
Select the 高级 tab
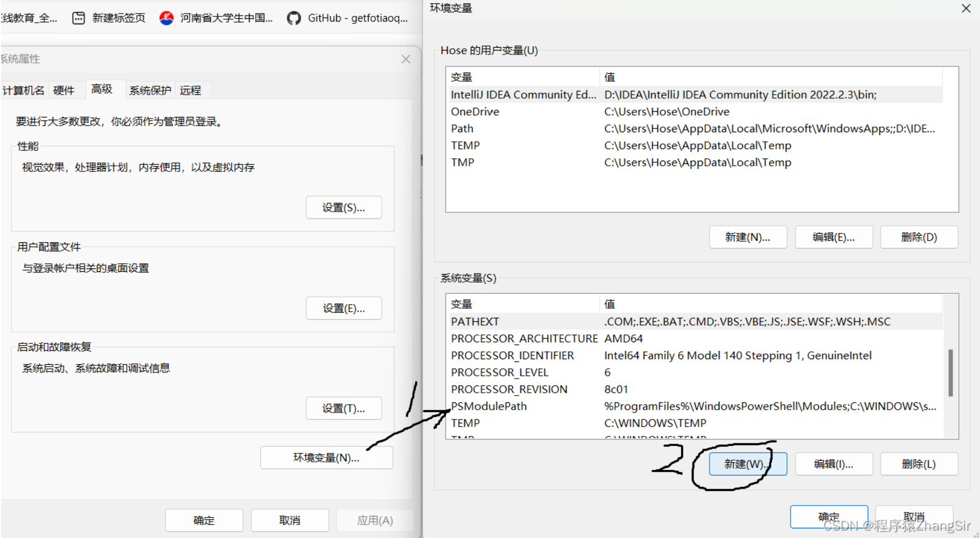coord(102,89)
